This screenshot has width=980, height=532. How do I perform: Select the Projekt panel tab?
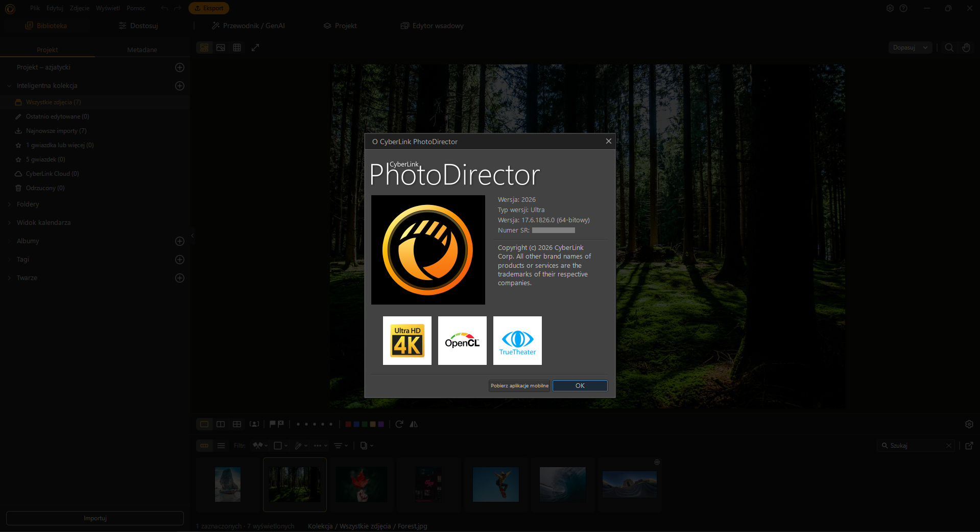pos(47,50)
